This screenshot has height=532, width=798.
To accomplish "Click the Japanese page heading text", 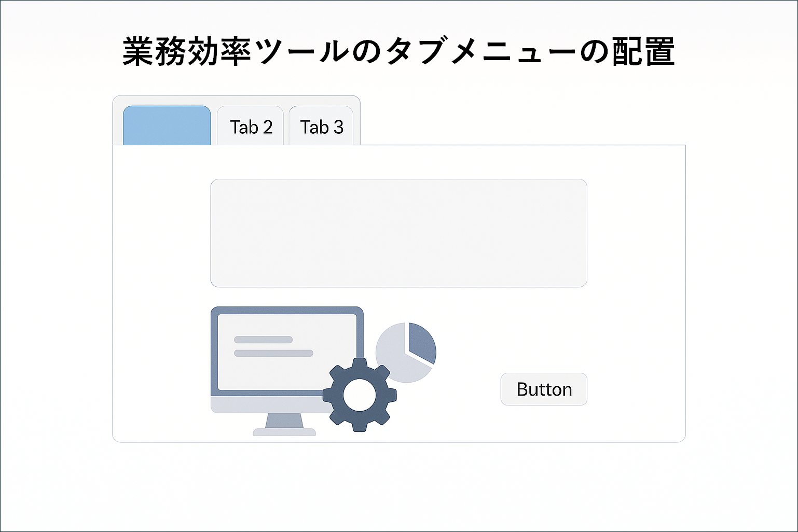I will click(x=398, y=52).
